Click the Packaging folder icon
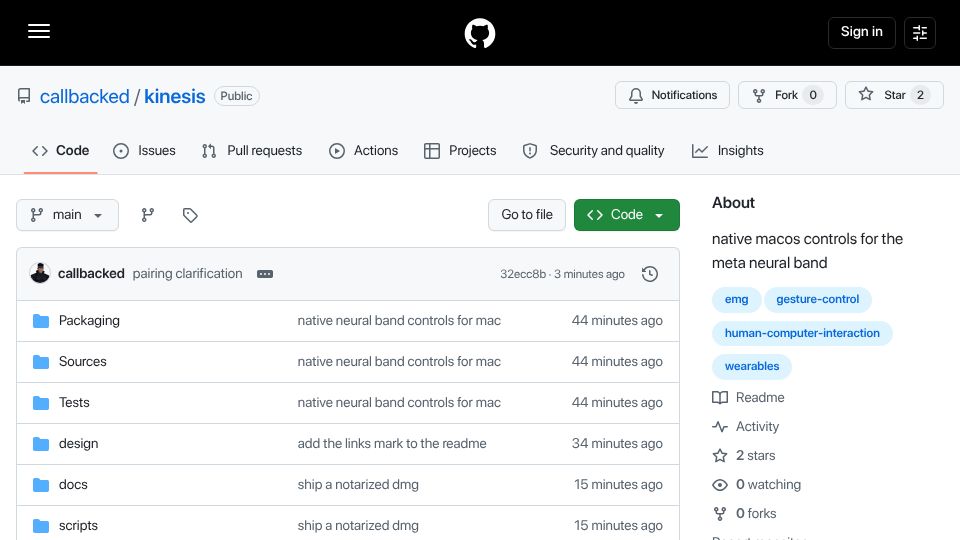The image size is (960, 540). pyautogui.click(x=41, y=321)
